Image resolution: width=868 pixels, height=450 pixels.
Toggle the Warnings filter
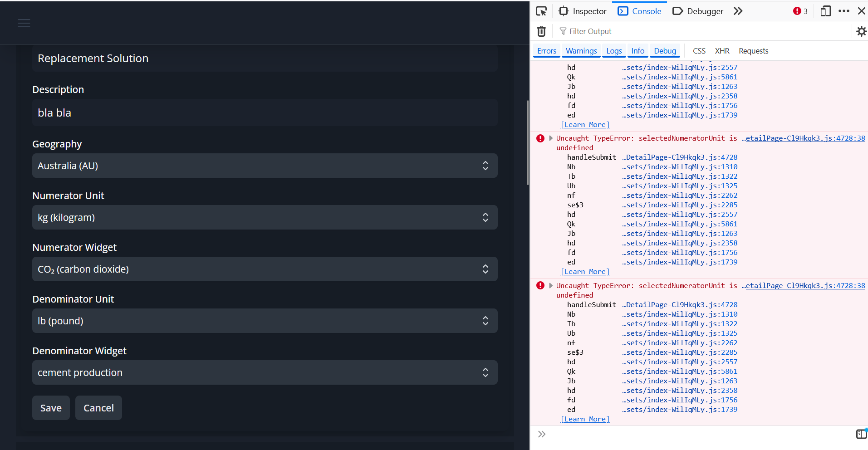click(581, 51)
